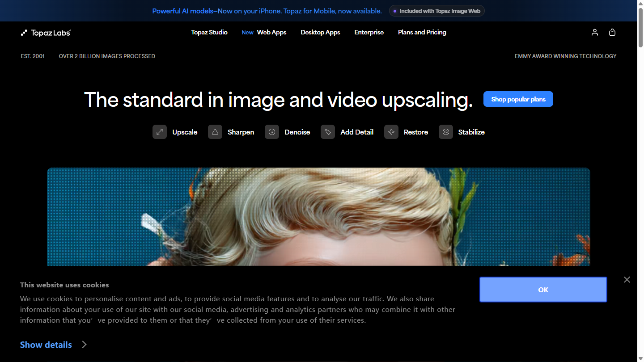This screenshot has height=362, width=644.
Task: Go to Plans and Pricing
Action: click(x=422, y=32)
